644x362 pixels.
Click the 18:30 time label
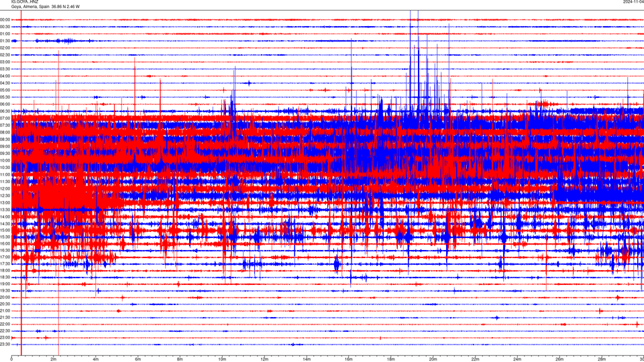coord(5,278)
